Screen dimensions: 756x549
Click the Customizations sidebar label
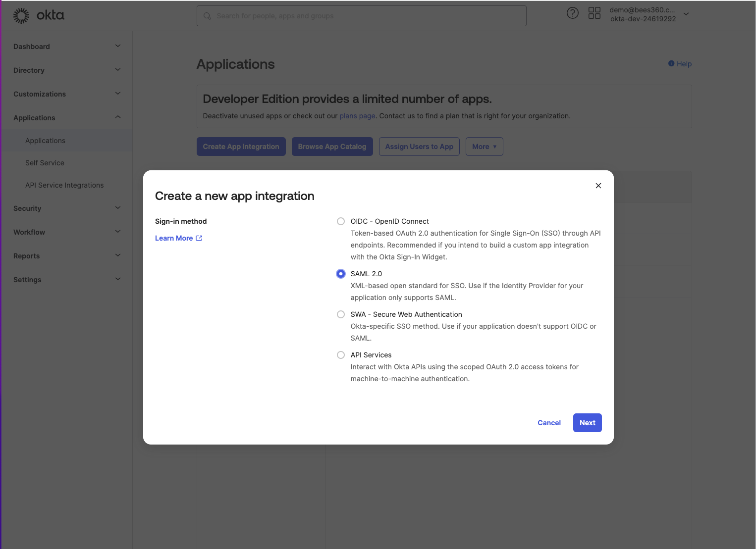(40, 94)
